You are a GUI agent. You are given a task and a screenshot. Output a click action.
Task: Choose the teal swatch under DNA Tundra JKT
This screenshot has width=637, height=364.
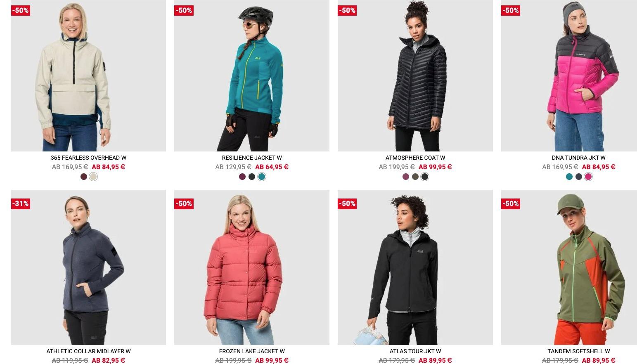[569, 177]
